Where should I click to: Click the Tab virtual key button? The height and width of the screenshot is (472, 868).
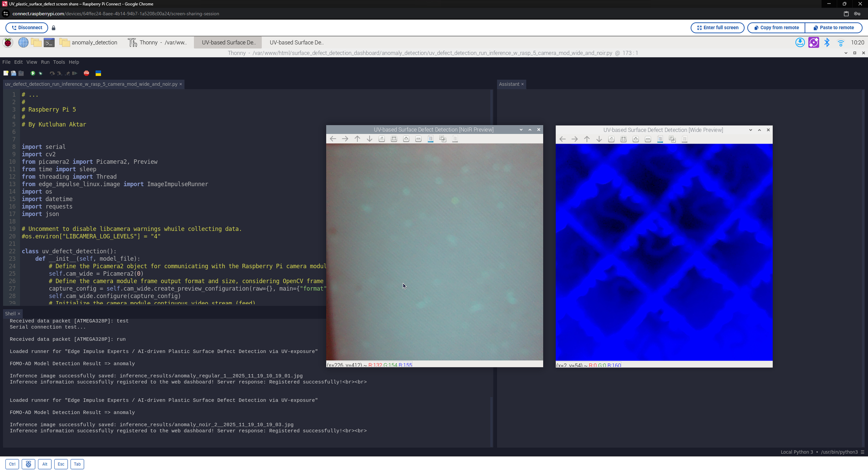(x=77, y=464)
